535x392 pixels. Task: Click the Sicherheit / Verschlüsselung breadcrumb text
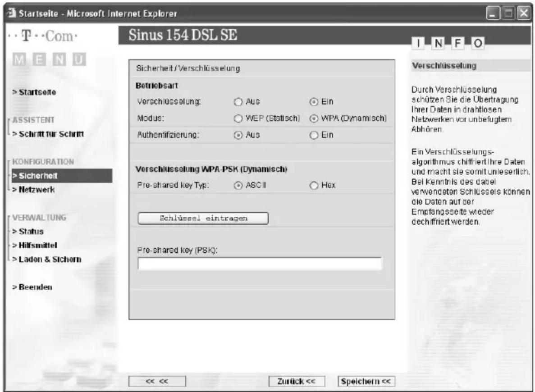click(x=188, y=68)
